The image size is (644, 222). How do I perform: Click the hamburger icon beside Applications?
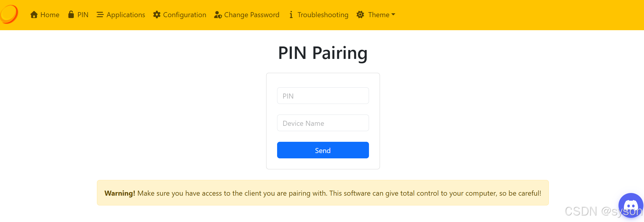pos(100,14)
